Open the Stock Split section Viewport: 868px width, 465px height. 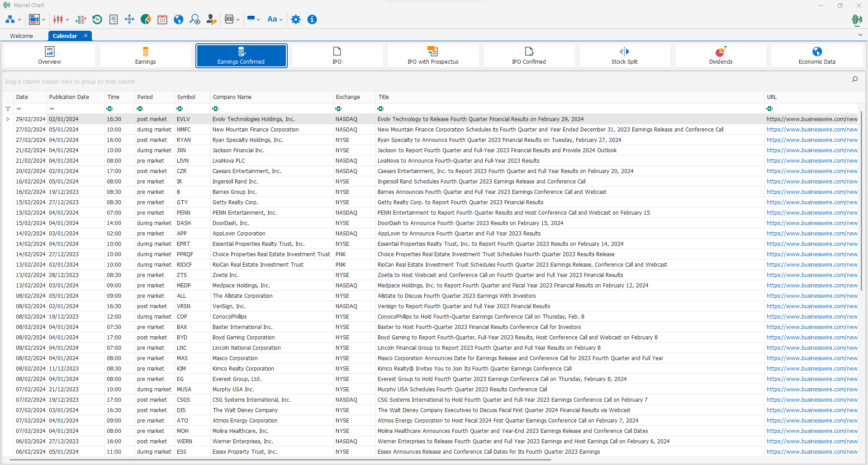tap(625, 56)
